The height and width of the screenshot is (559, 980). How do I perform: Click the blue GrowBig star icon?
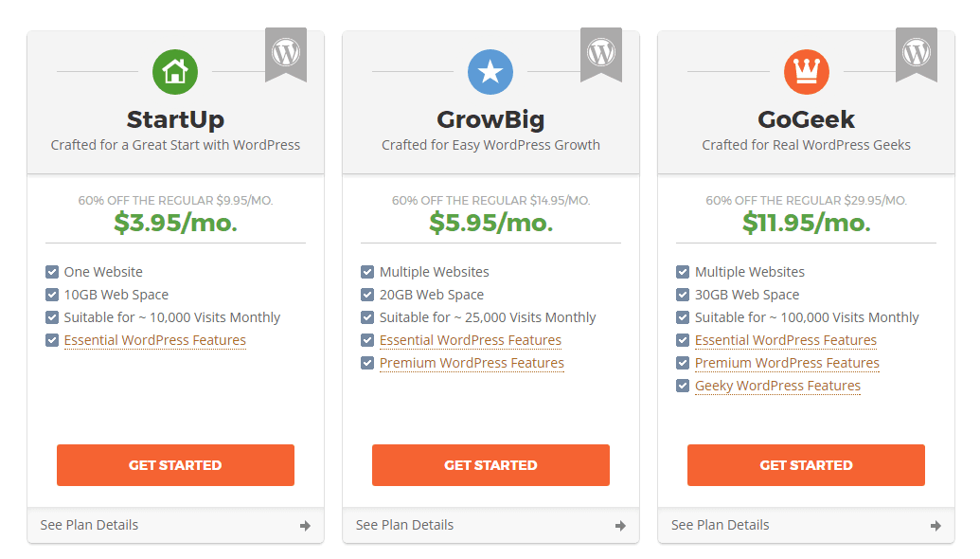(x=490, y=72)
